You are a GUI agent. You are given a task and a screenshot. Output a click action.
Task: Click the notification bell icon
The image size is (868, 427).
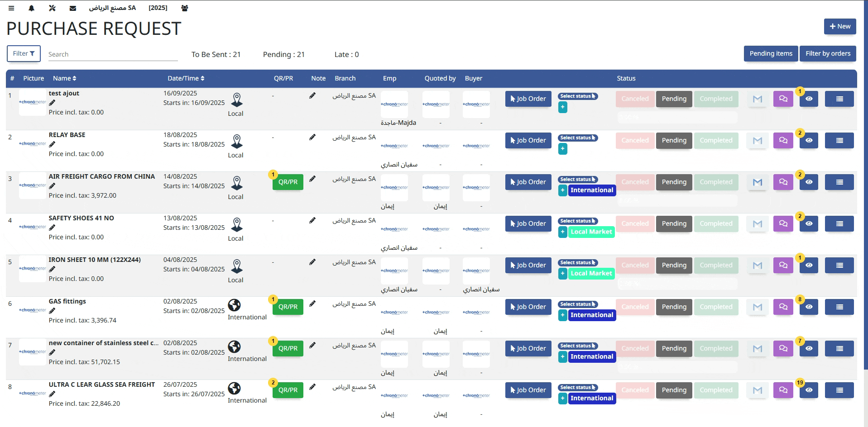(31, 8)
